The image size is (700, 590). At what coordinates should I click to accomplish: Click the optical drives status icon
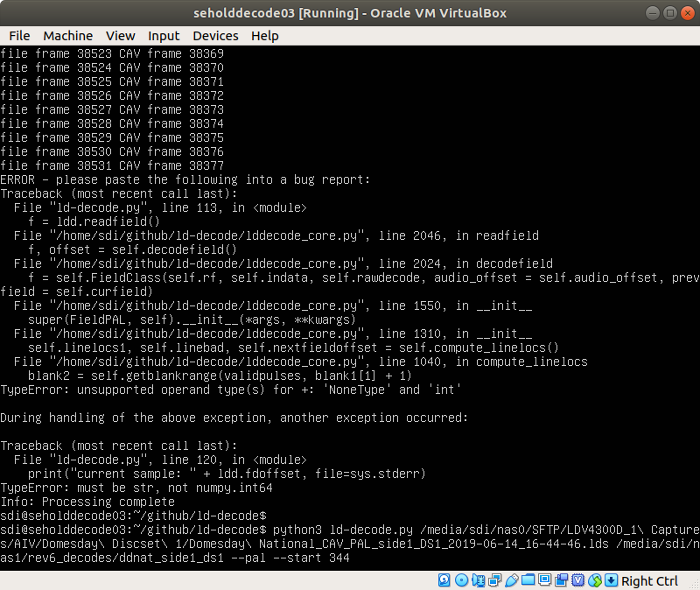coord(462,580)
